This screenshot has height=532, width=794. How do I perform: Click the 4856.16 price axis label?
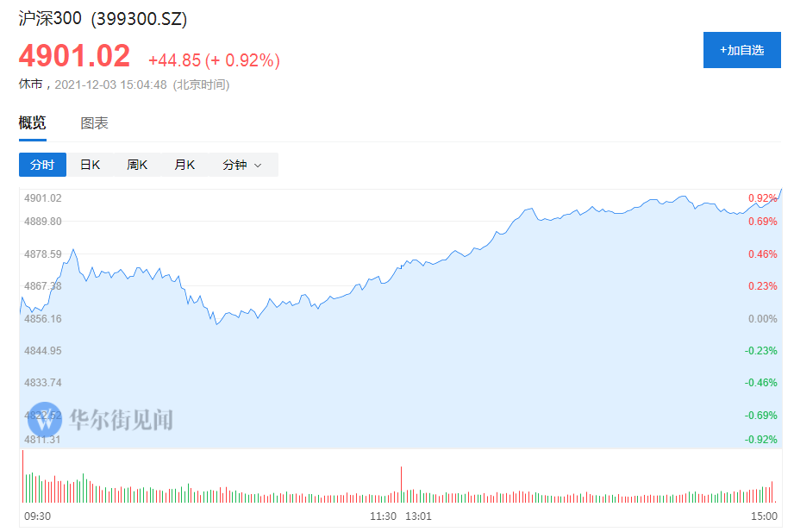43,319
